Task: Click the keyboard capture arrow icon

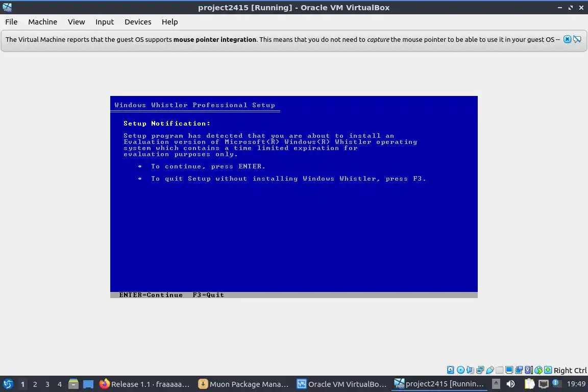Action: pyautogui.click(x=548, y=370)
